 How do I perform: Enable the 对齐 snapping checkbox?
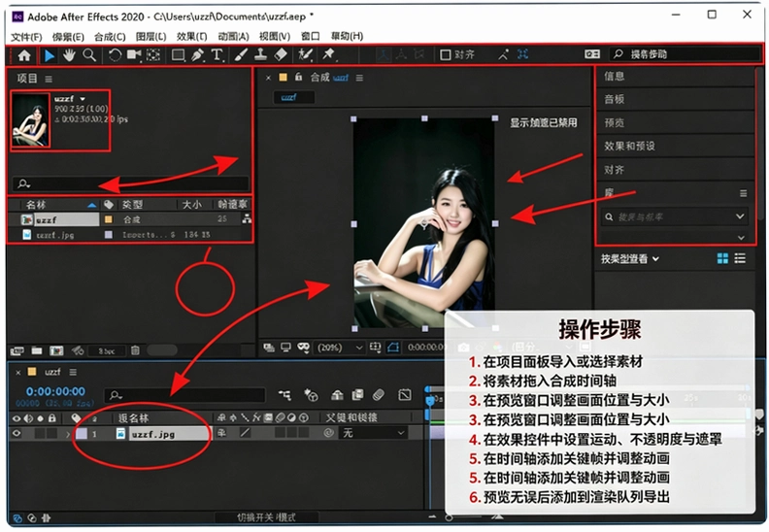pyautogui.click(x=446, y=55)
